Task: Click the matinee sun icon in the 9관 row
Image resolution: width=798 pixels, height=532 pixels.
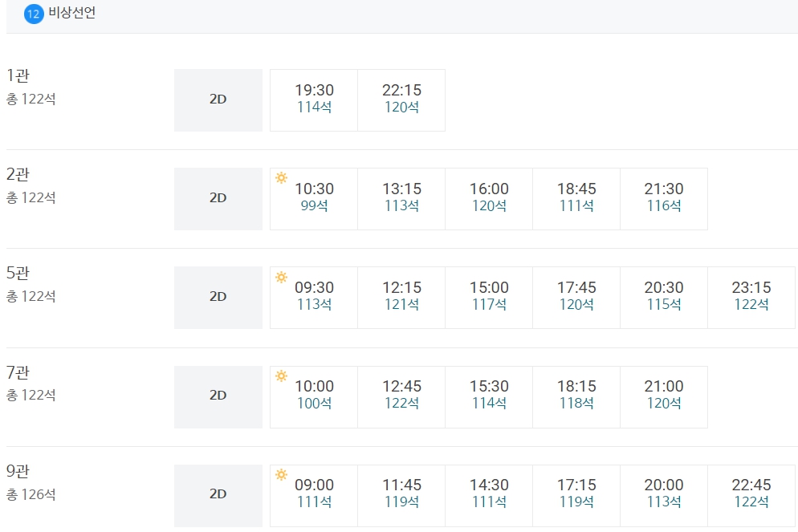Action: pos(282,474)
